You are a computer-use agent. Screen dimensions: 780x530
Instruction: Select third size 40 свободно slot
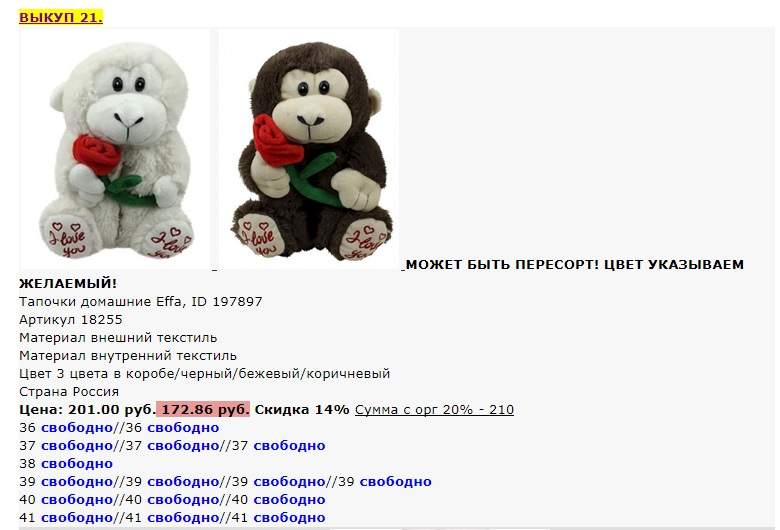[x=290, y=500]
